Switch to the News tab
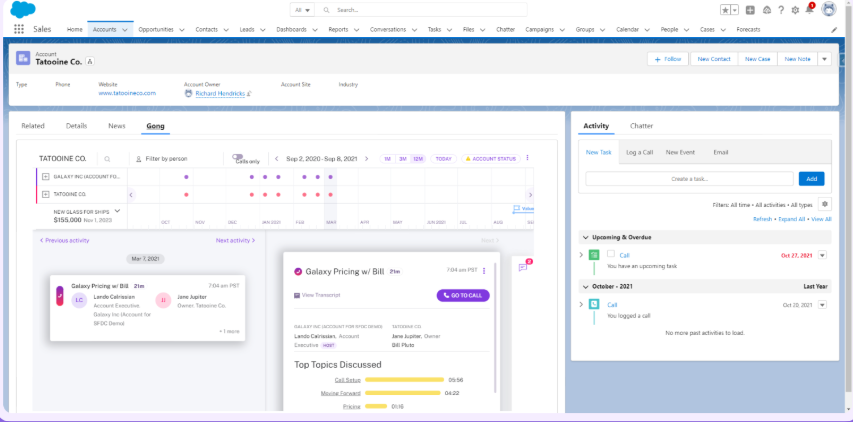 (116, 126)
